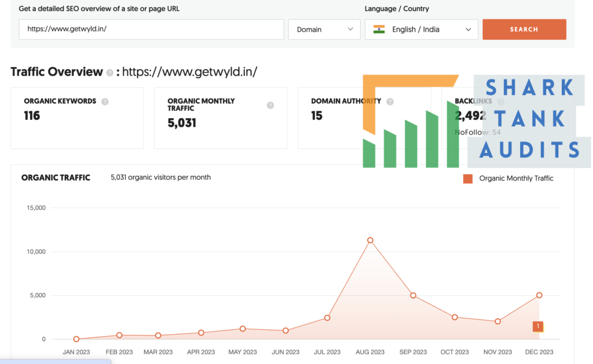Image resolution: width=593 pixels, height=364 pixels.
Task: Click the SEP 2023 chart data point
Action: [x=413, y=295]
